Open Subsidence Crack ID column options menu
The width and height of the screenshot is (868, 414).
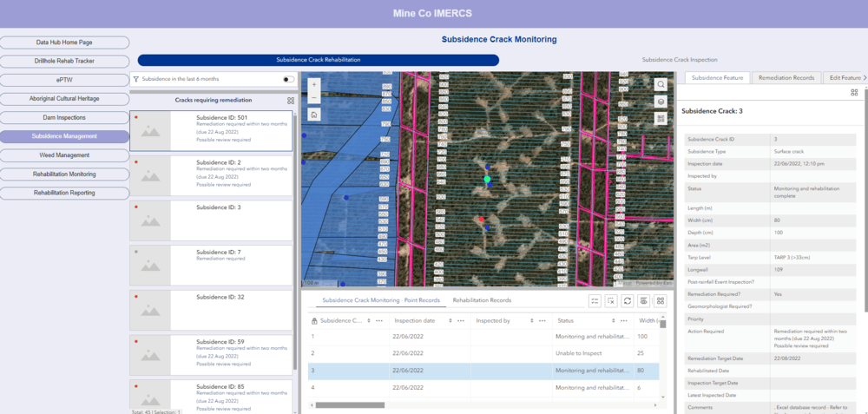click(379, 320)
